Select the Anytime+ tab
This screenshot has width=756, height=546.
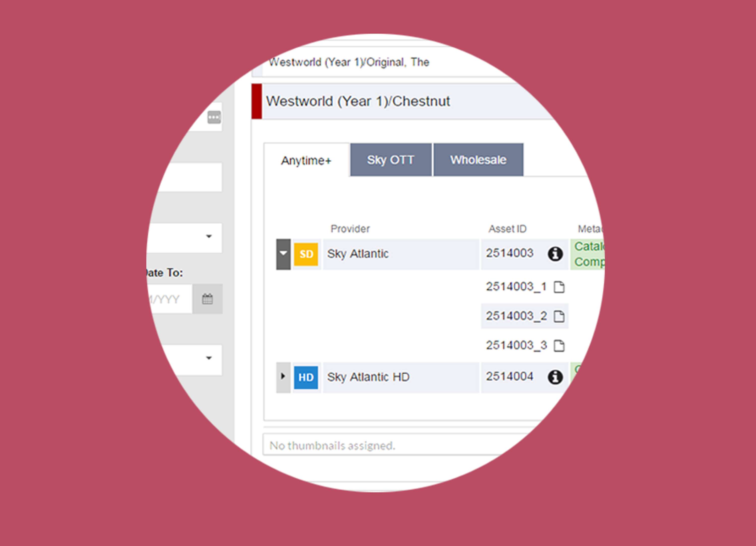tap(306, 160)
